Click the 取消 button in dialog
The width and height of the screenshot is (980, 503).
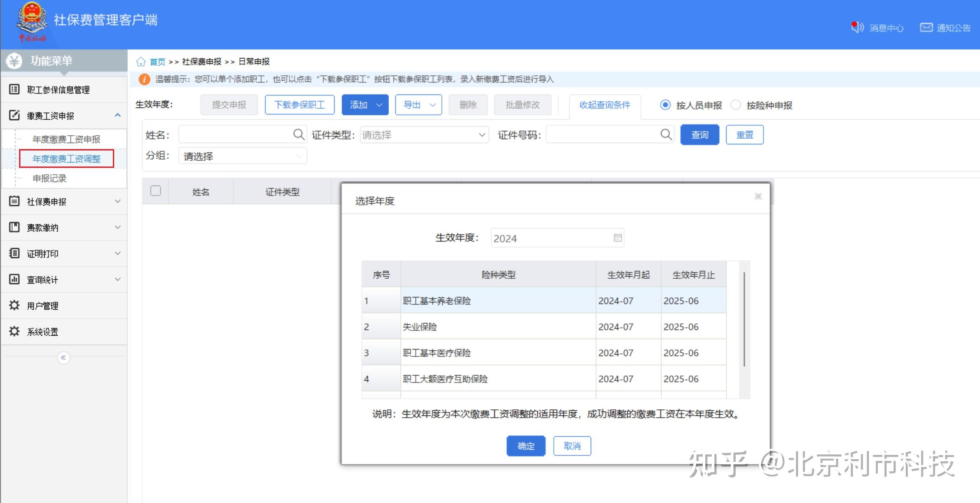(572, 446)
